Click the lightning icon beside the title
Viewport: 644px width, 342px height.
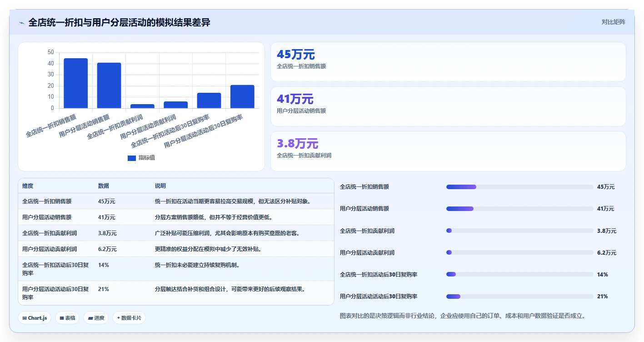click(x=21, y=23)
